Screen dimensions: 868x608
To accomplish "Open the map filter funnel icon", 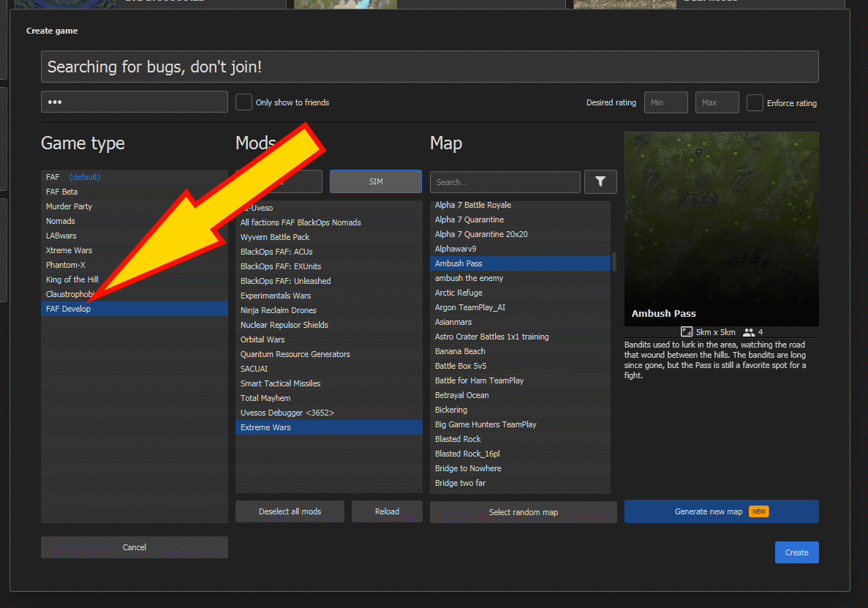I will click(600, 181).
